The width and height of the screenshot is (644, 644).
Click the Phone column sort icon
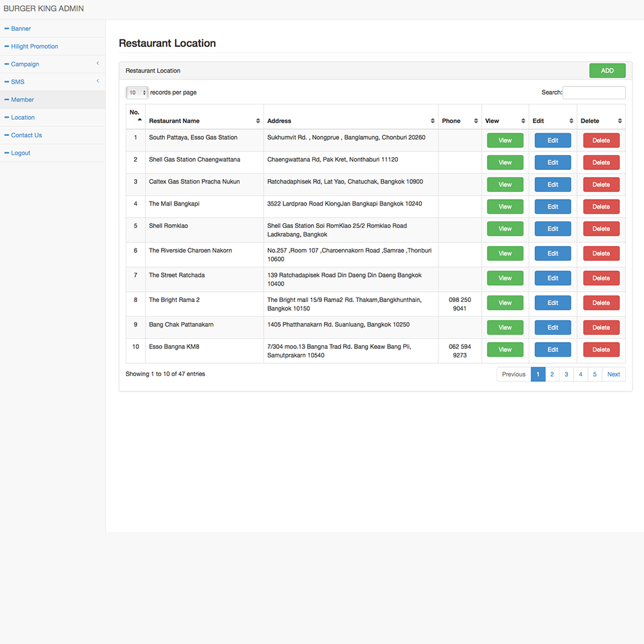[x=476, y=121]
